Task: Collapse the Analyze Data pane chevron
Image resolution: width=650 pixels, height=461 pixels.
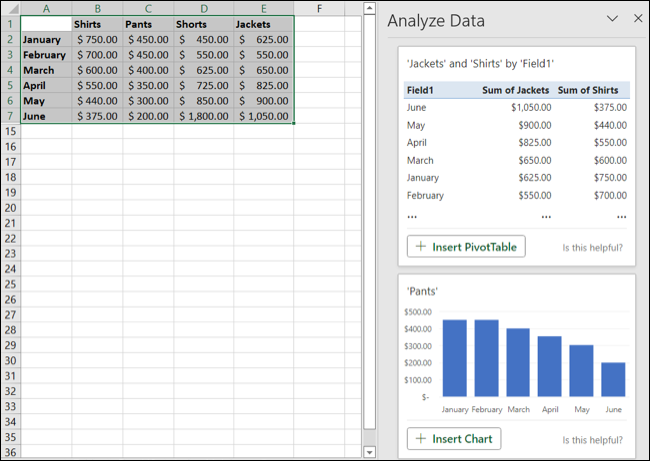Action: 612,19
